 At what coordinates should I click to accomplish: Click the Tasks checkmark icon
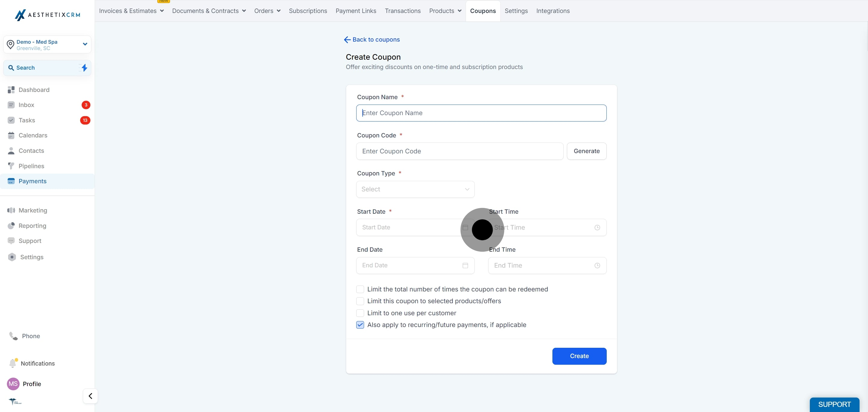(11, 120)
